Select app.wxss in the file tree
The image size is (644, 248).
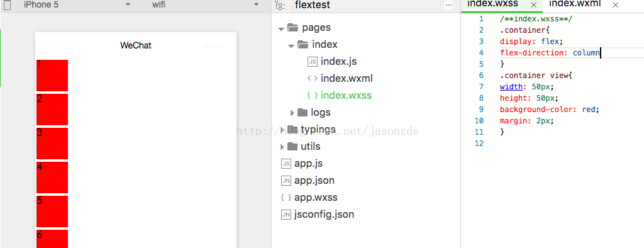[x=316, y=198]
